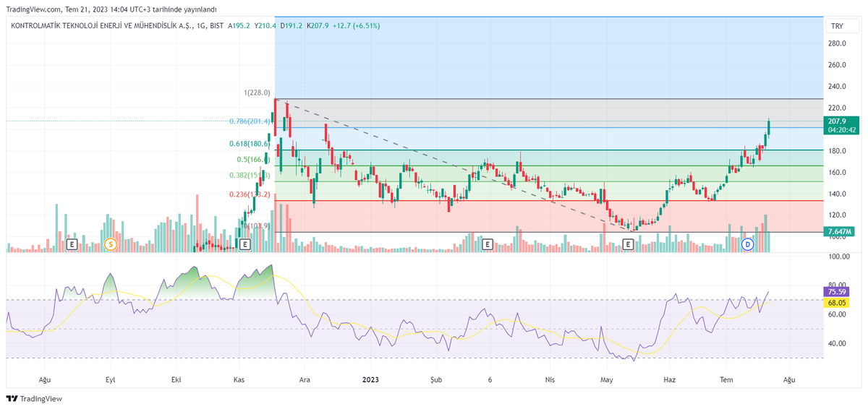Click the K207.9 close value
Viewport: 868px width, 409px height.
[318, 25]
